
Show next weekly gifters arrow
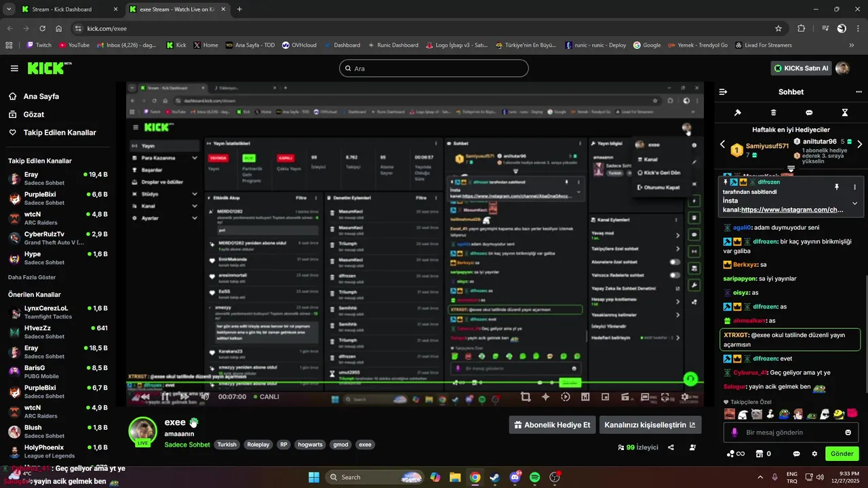(859, 144)
